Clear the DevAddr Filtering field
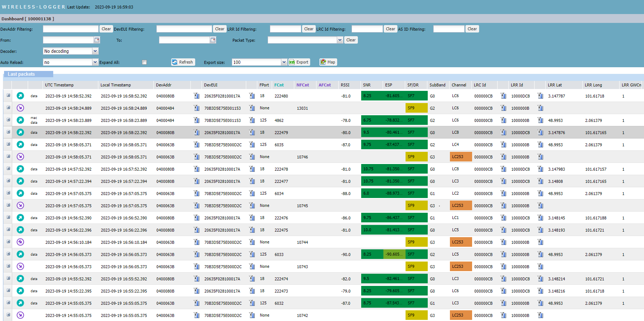Screen dimensions: 644x321 click(x=106, y=29)
